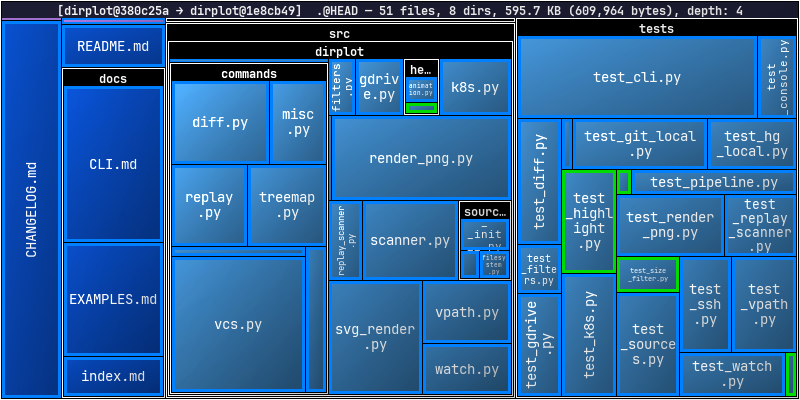This screenshot has height=400, width=800.
Task: Click the test_vpath.py tile
Action: [764, 304]
